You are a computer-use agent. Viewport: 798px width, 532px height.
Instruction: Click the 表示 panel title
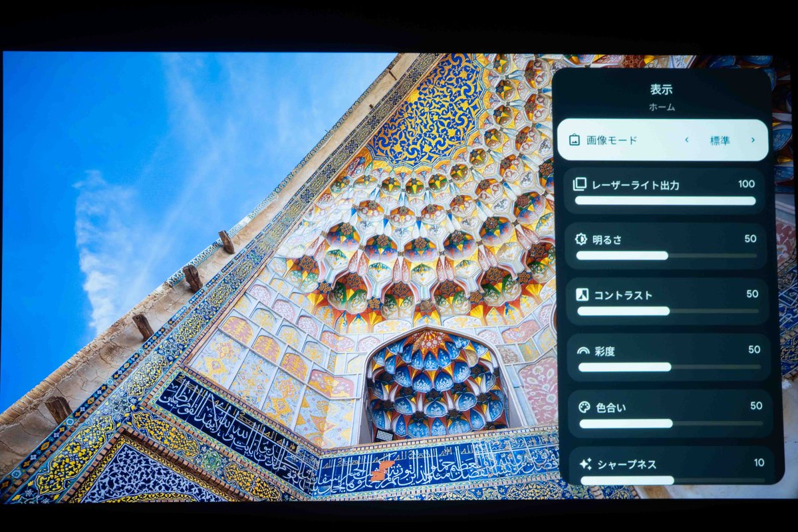pos(661,89)
